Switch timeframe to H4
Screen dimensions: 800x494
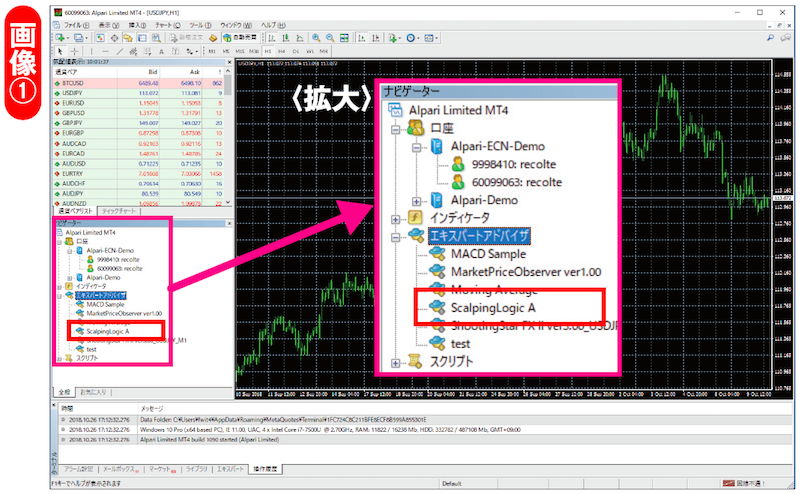(282, 51)
